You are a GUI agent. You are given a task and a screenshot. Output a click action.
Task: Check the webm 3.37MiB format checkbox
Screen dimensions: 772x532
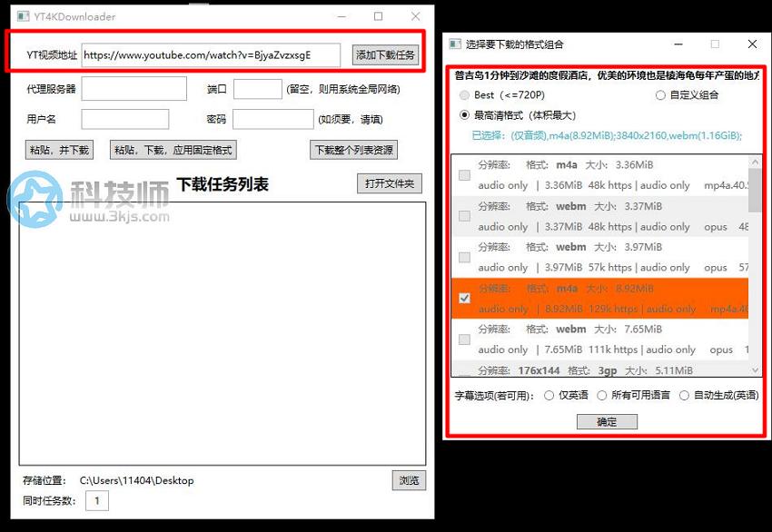[x=464, y=216]
